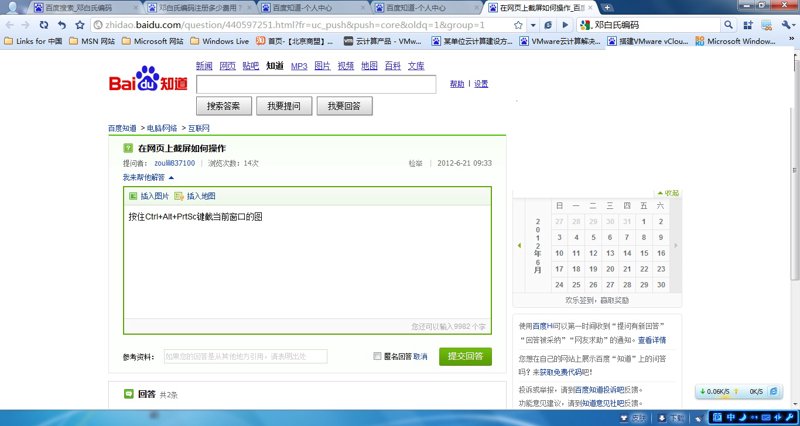Click the Baidu 知道 logo

148,79
